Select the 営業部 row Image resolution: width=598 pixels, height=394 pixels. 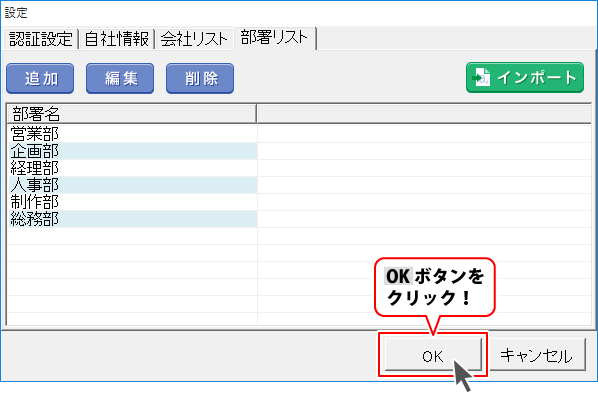click(x=299, y=134)
